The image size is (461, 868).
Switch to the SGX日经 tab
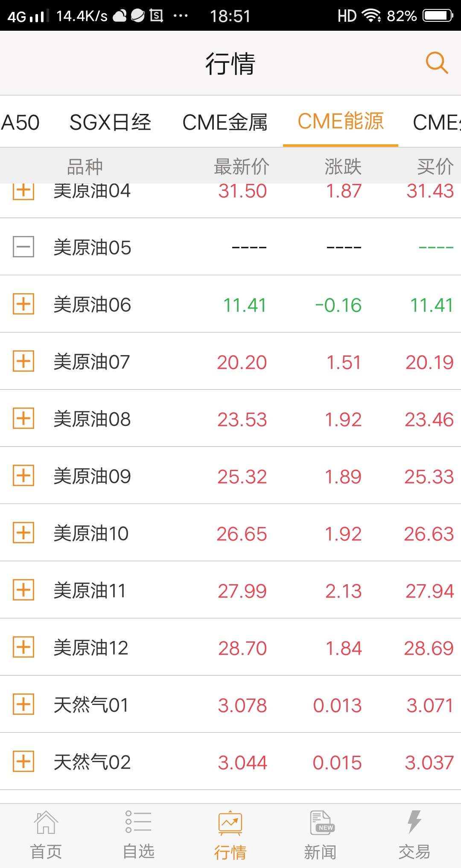tap(110, 122)
